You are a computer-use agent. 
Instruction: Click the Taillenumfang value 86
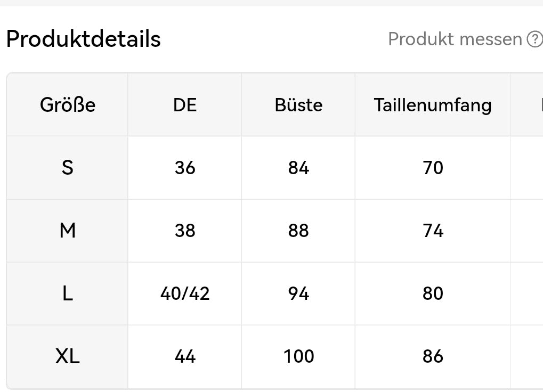433,356
